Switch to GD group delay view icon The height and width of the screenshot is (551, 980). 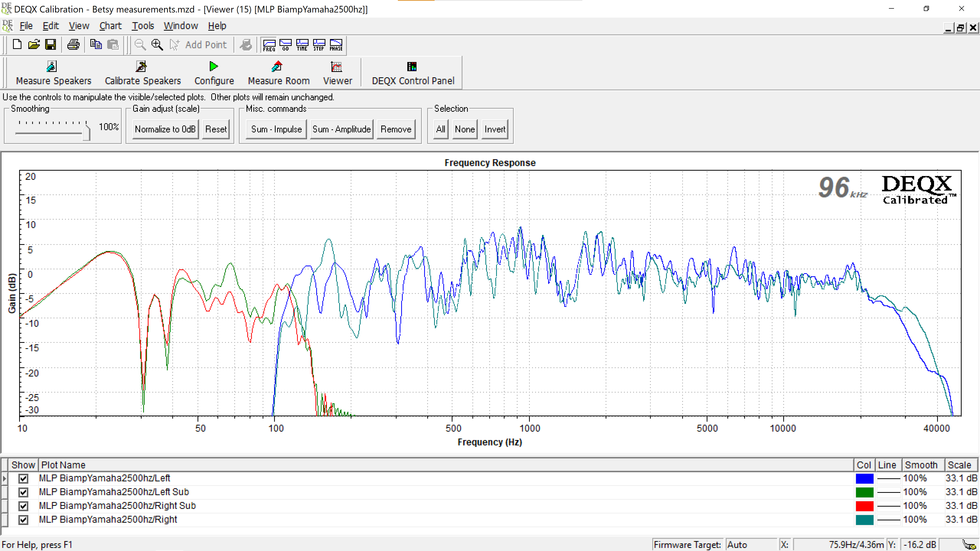click(286, 45)
